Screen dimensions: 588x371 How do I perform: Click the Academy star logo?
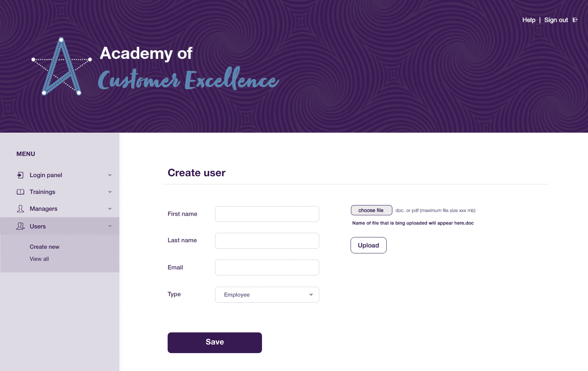62,66
